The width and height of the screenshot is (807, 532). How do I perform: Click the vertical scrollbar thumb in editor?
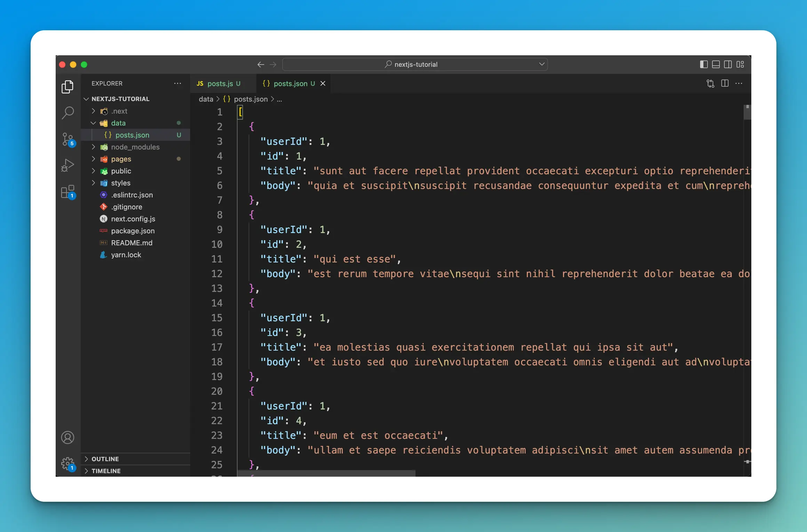coord(747,112)
